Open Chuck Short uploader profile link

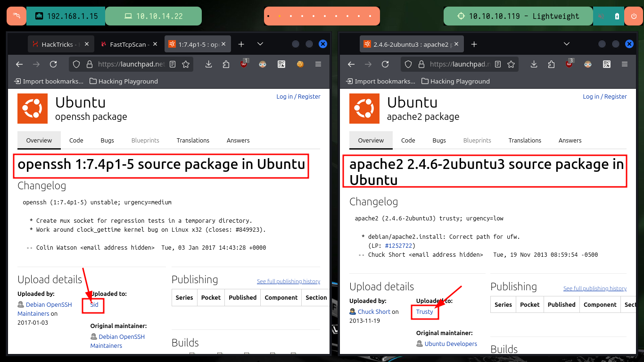click(374, 311)
